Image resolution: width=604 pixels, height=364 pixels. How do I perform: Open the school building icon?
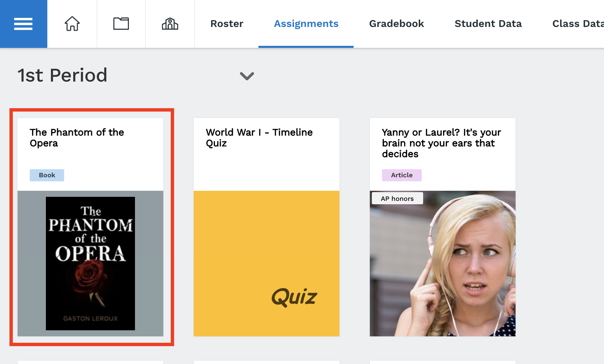pos(170,24)
